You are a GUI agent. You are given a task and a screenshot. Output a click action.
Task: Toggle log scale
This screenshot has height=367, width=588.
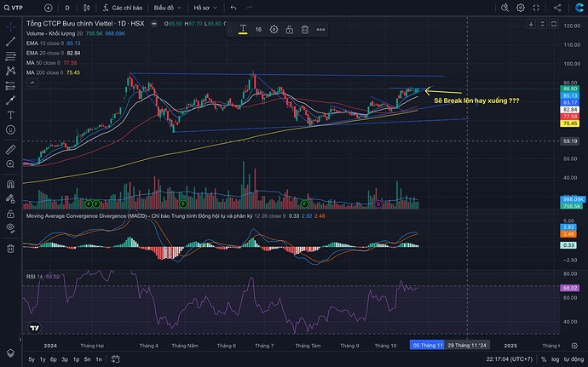pos(555,359)
